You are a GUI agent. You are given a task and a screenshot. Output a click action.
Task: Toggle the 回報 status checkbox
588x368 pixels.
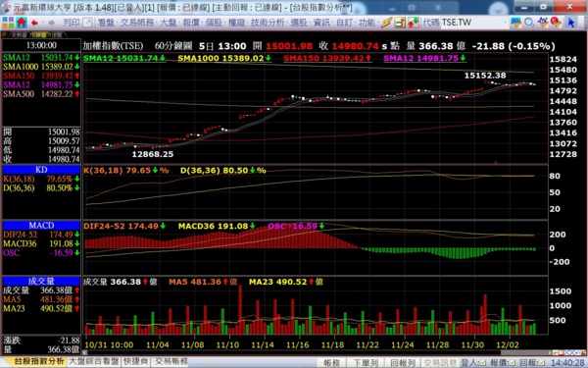[542, 363]
